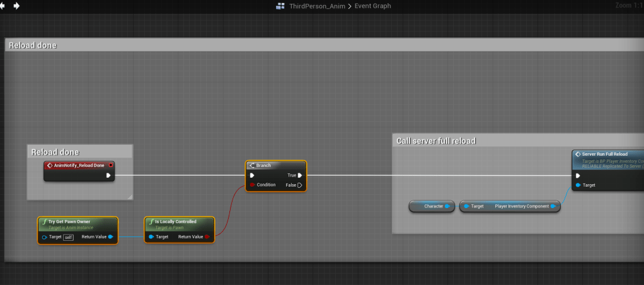Click the True output pin on Branch
Image resolution: width=644 pixels, height=285 pixels.
[x=300, y=175]
